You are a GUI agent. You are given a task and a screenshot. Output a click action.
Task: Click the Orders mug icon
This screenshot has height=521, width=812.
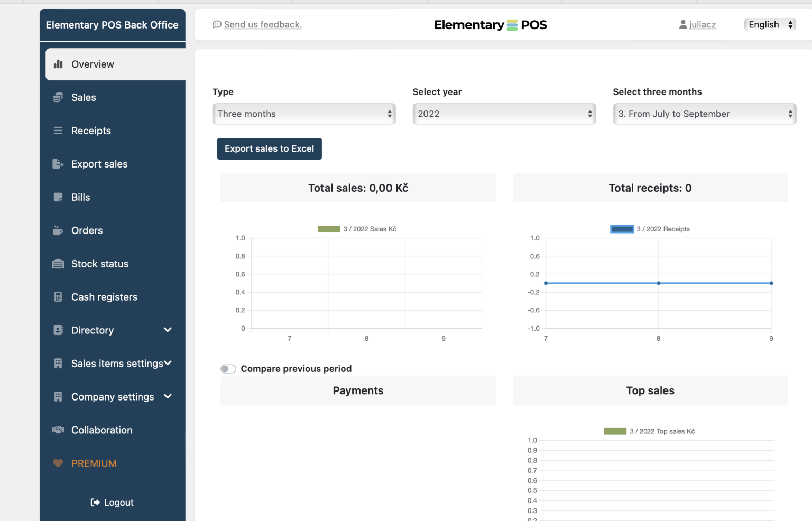57,230
